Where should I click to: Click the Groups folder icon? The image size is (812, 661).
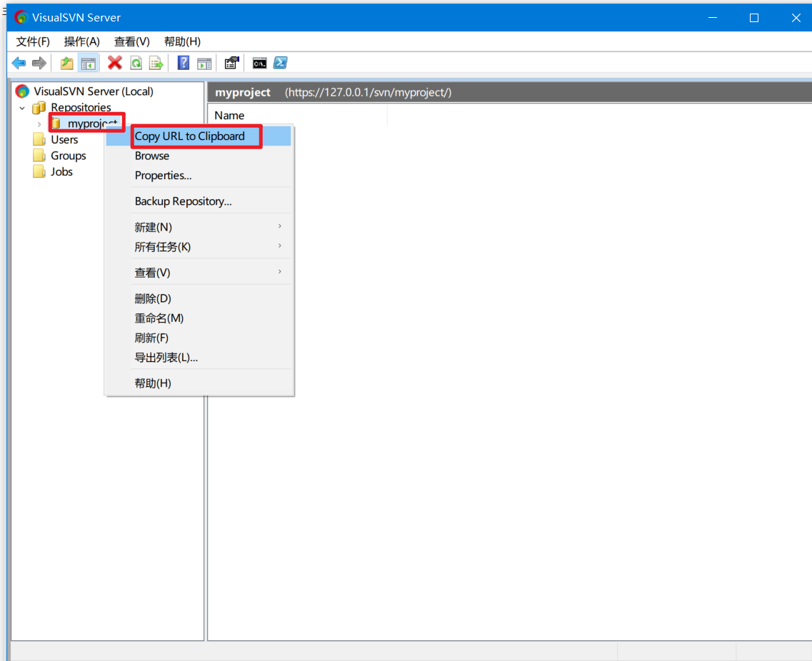click(x=39, y=156)
